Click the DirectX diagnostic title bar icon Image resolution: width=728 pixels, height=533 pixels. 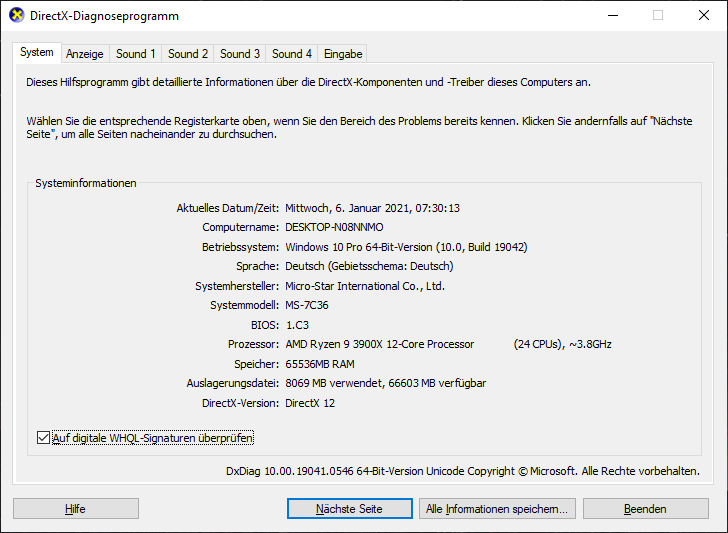tap(17, 15)
